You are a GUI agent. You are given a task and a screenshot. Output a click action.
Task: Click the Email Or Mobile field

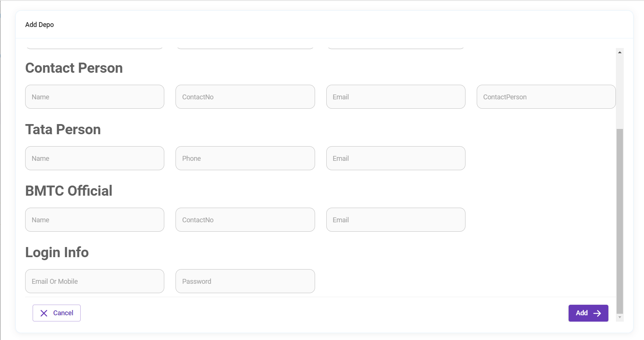(95, 282)
